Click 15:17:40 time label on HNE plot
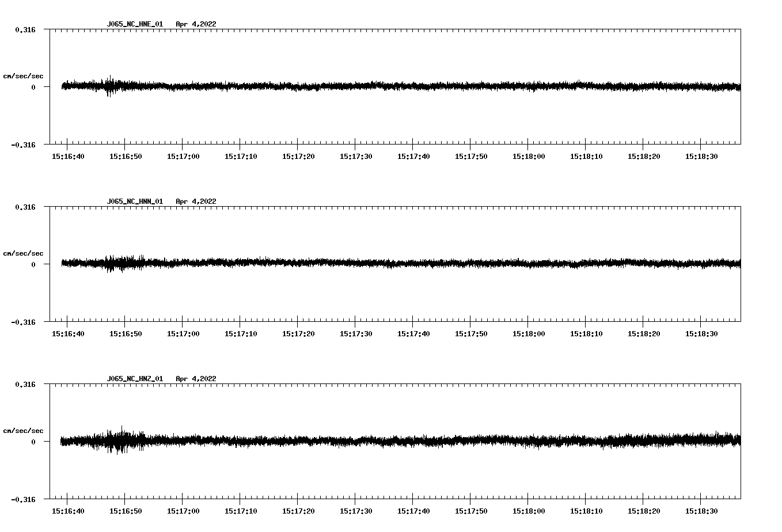This screenshot has height=532, width=782. [x=413, y=156]
